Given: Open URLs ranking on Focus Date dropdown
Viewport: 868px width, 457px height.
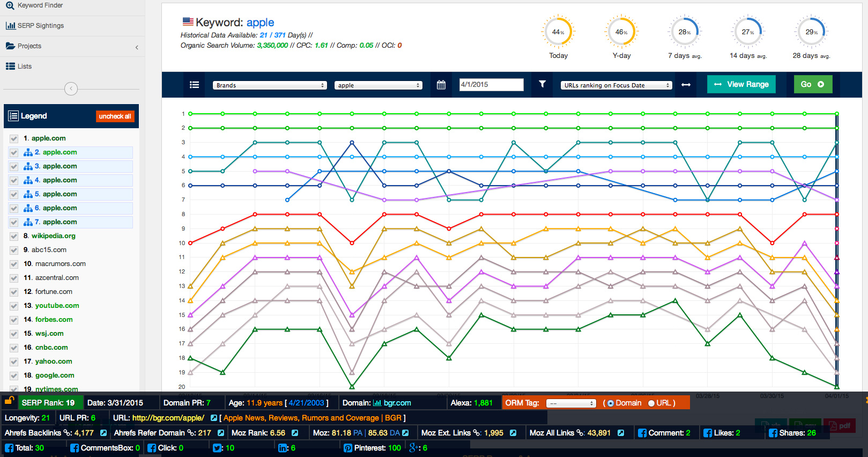Looking at the screenshot, I should tap(616, 85).
